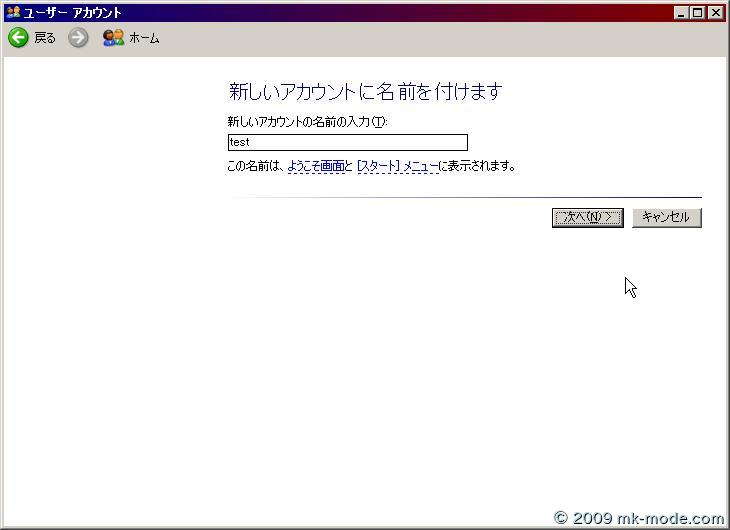Click the User Accounts icon in title bar
Viewport: 730px width, 530px height.
(12, 12)
